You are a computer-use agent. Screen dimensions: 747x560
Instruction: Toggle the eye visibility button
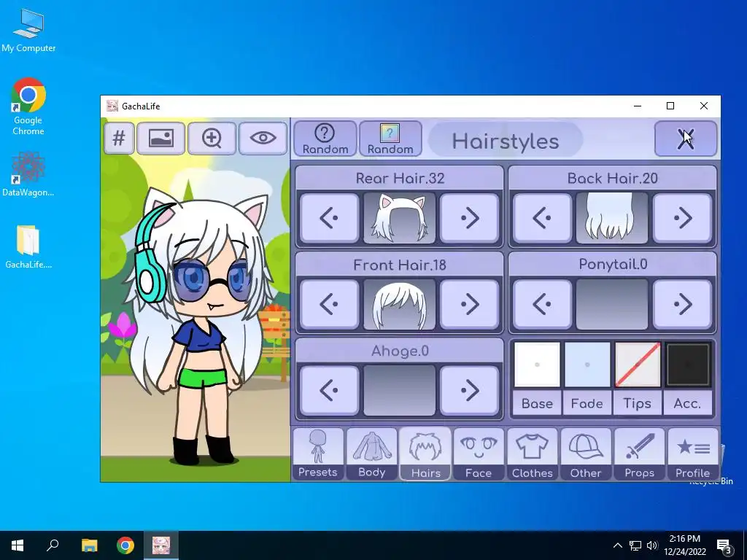[x=263, y=139]
